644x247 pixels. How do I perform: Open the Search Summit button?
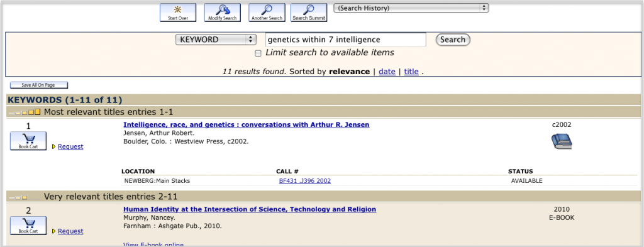pyautogui.click(x=309, y=13)
